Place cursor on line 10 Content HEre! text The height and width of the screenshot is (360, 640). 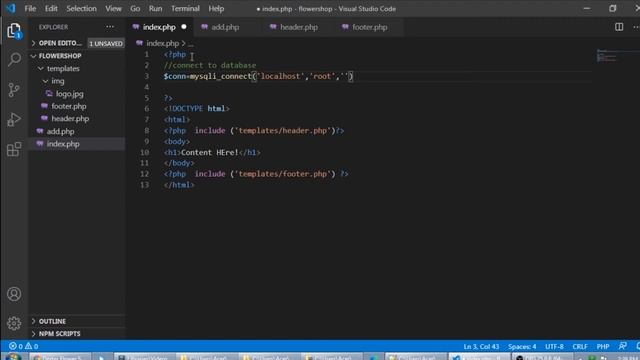(209, 152)
